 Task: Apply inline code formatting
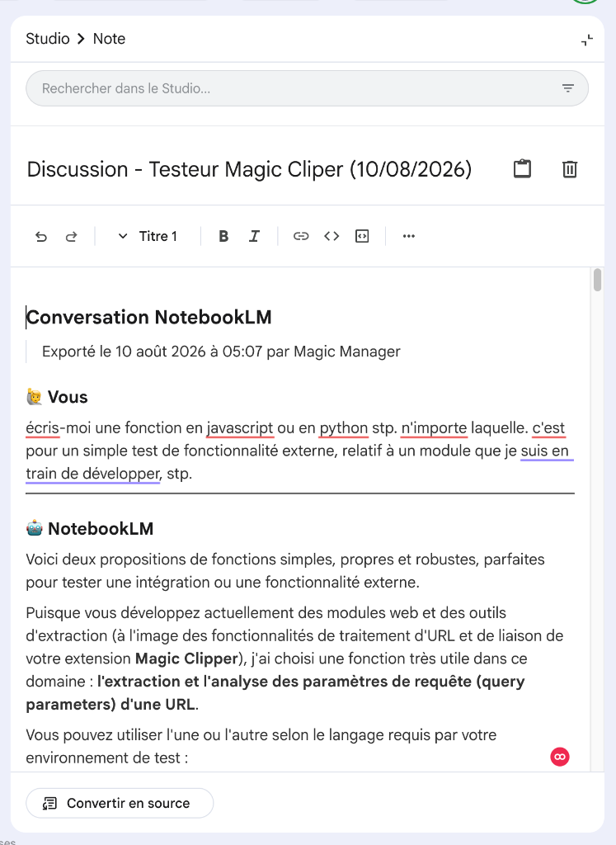(332, 236)
